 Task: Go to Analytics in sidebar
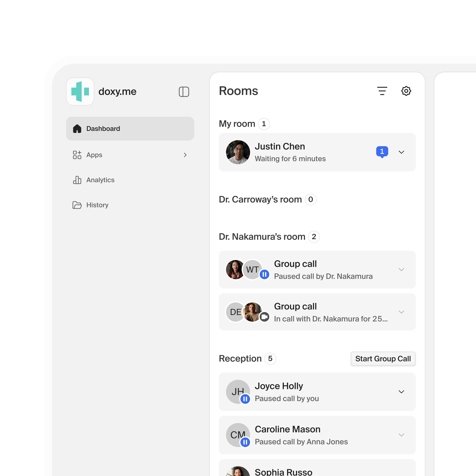click(130, 180)
